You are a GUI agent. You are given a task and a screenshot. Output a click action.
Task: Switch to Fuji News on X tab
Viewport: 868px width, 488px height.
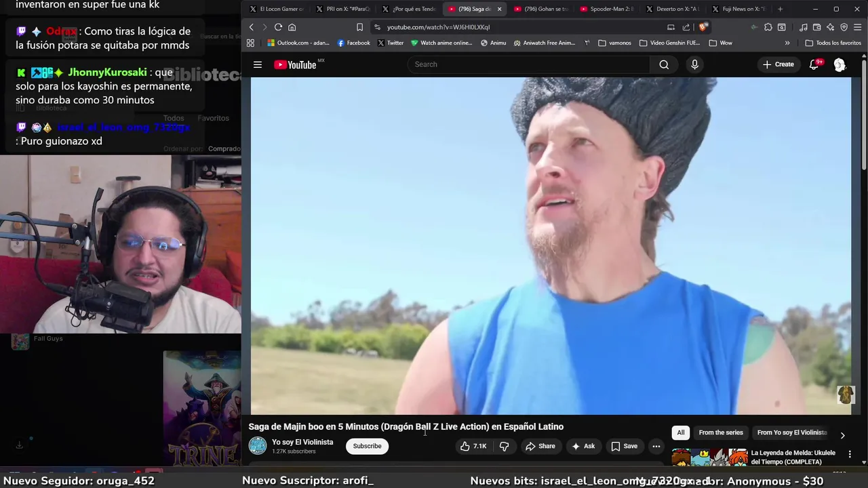[738, 9]
